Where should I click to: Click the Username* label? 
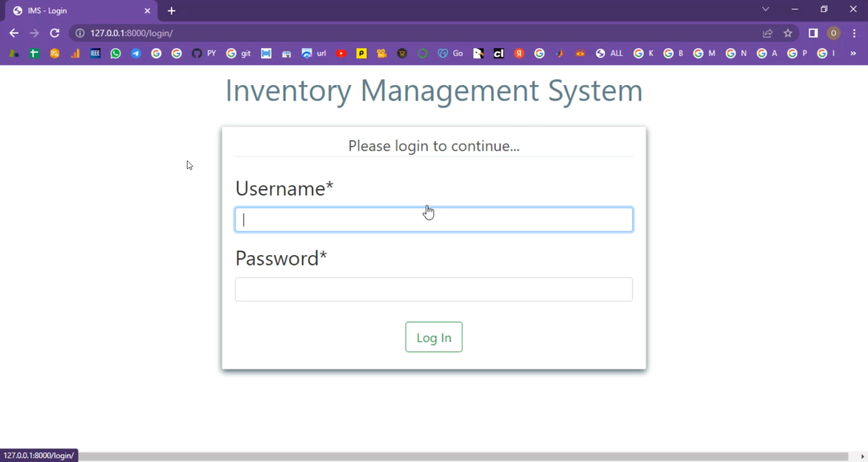(x=284, y=189)
